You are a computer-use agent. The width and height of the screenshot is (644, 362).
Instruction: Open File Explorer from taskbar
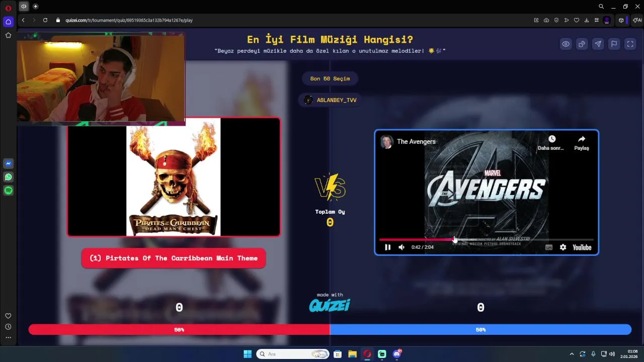click(352, 354)
